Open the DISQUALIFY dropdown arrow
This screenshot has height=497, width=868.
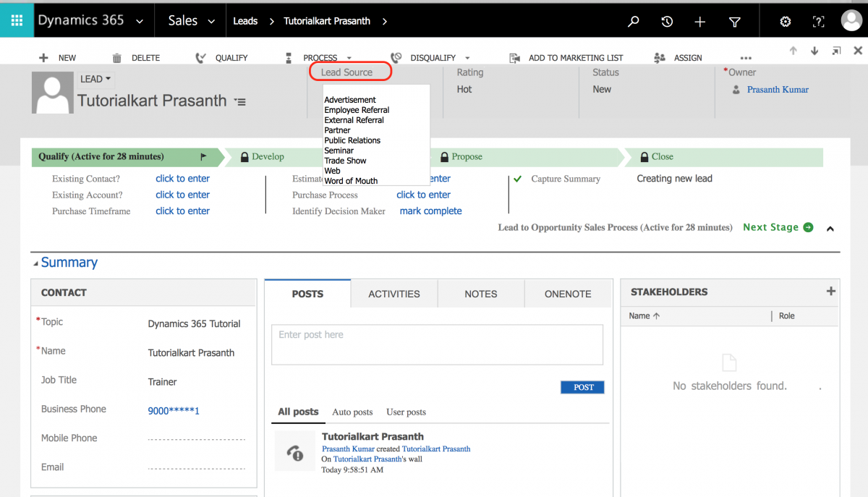(467, 58)
